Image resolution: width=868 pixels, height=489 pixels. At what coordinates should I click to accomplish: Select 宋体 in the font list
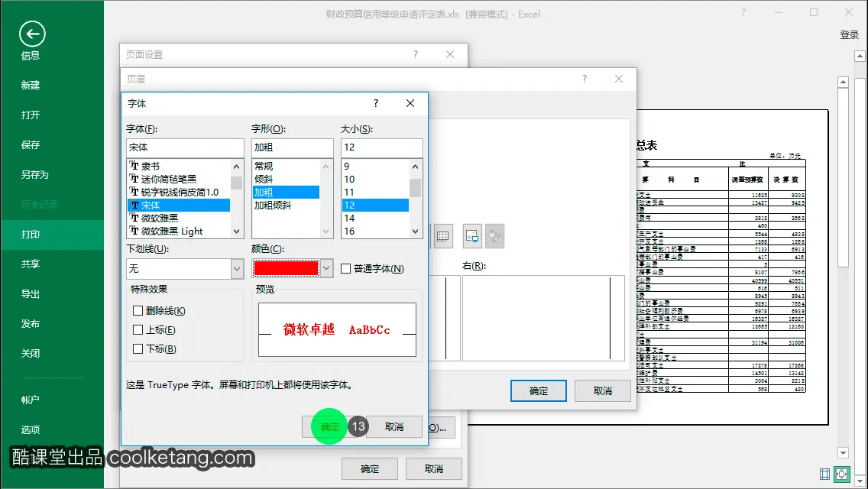[x=179, y=205]
